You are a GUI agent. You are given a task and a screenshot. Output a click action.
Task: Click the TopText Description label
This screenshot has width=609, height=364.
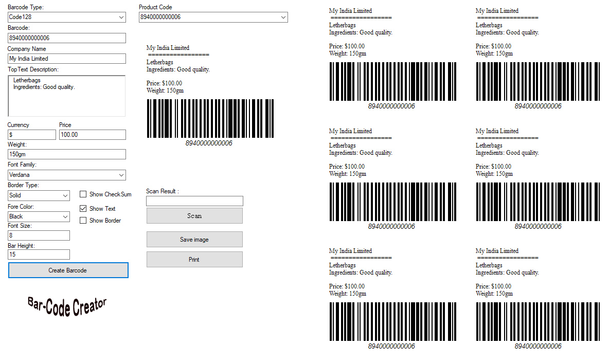click(x=33, y=69)
